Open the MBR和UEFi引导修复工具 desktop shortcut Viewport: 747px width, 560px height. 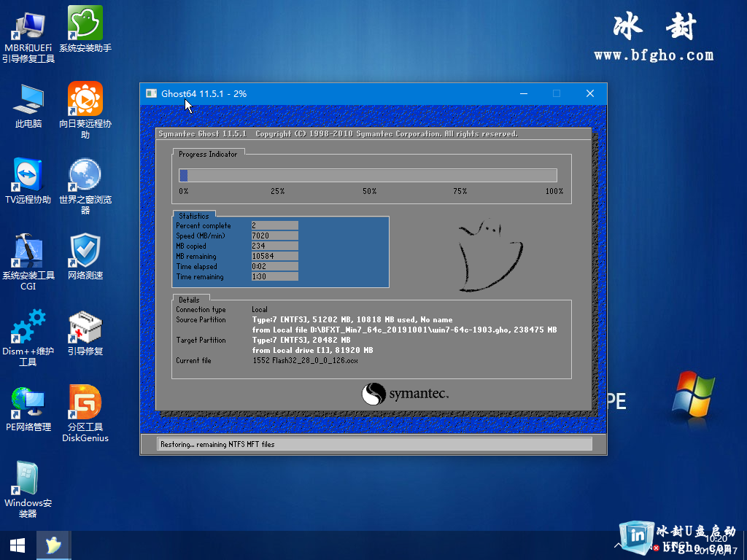[x=28, y=36]
